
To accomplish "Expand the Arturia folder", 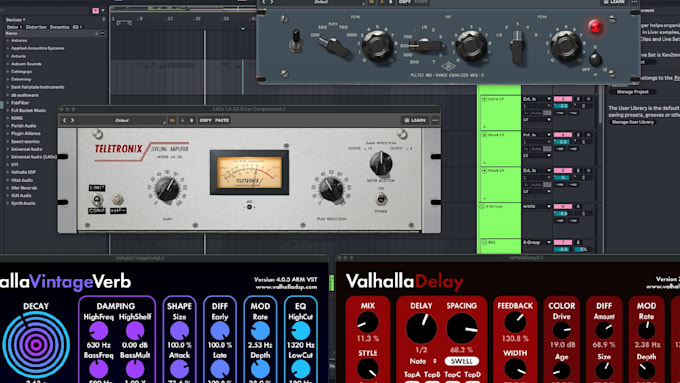I will pos(7,56).
